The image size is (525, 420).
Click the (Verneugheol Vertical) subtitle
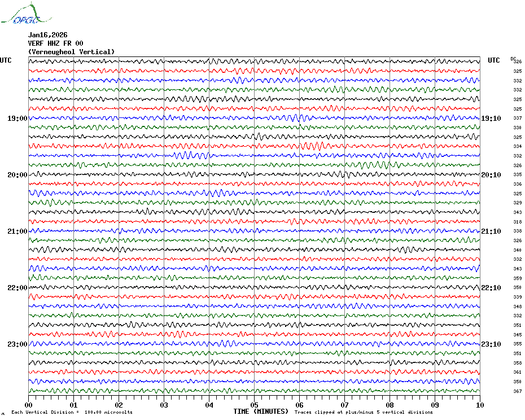71,52
